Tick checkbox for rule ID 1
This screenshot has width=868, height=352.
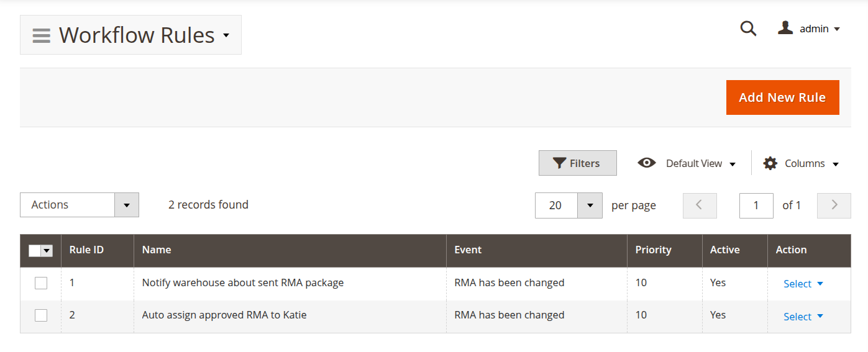click(41, 283)
